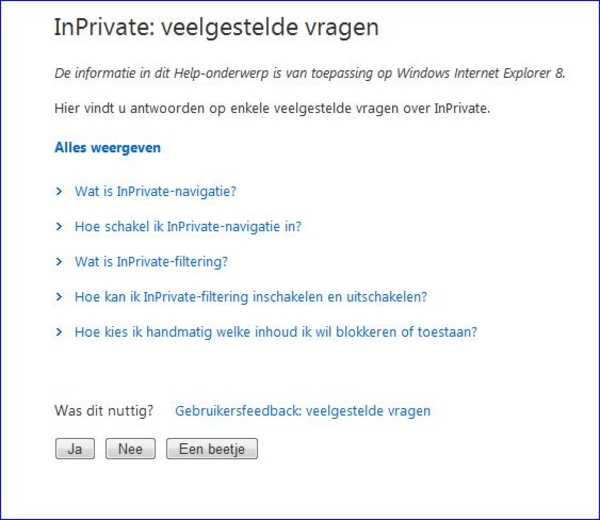The height and width of the screenshot is (520, 600).
Task: Choose the 'Een beetje' feedback button
Action: 212,449
